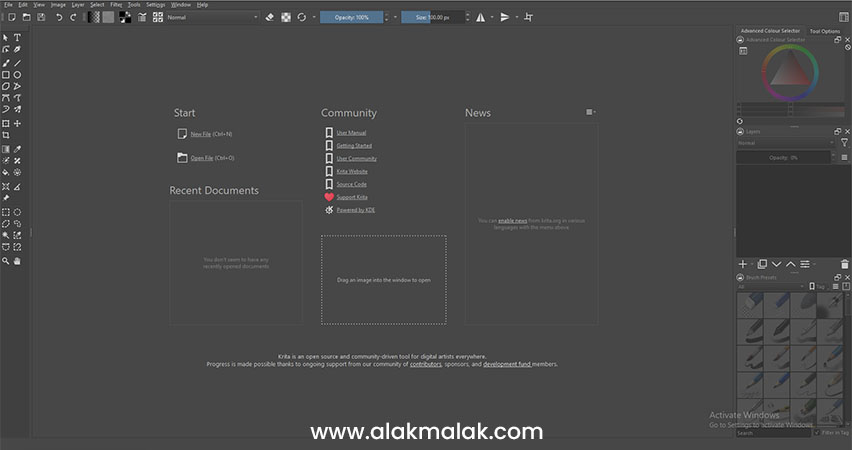Click the Redo arrow in toolbar
The image size is (852, 450).
coord(73,17)
